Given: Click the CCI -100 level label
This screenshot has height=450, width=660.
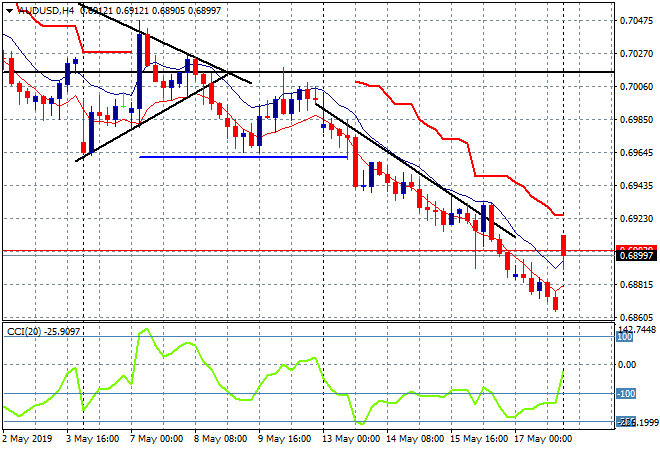Looking at the screenshot, I should pos(625,393).
